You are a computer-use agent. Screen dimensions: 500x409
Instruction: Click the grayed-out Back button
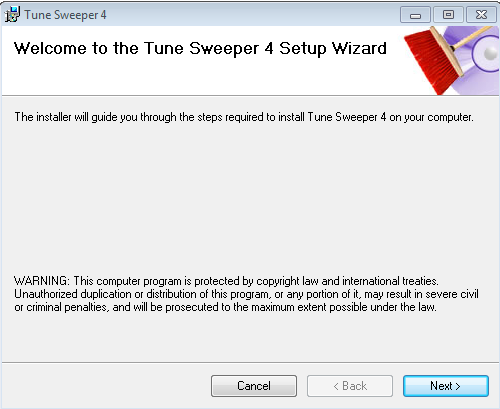pyautogui.click(x=350, y=386)
